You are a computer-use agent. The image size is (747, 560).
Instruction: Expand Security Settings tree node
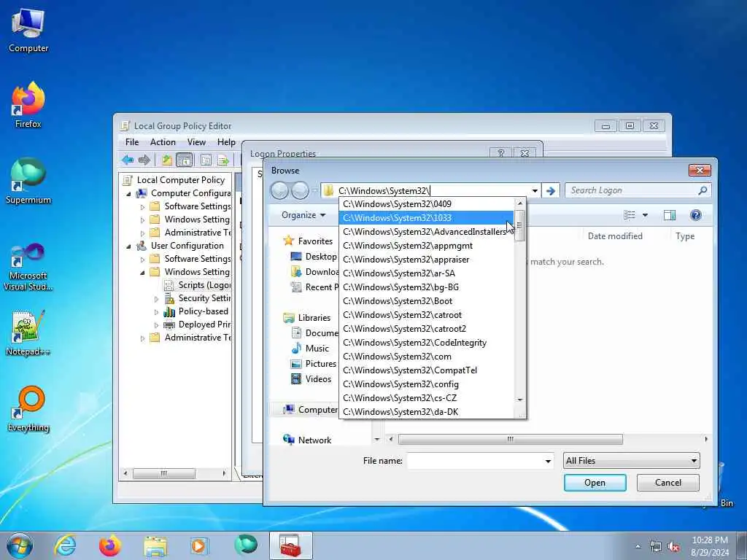click(156, 298)
